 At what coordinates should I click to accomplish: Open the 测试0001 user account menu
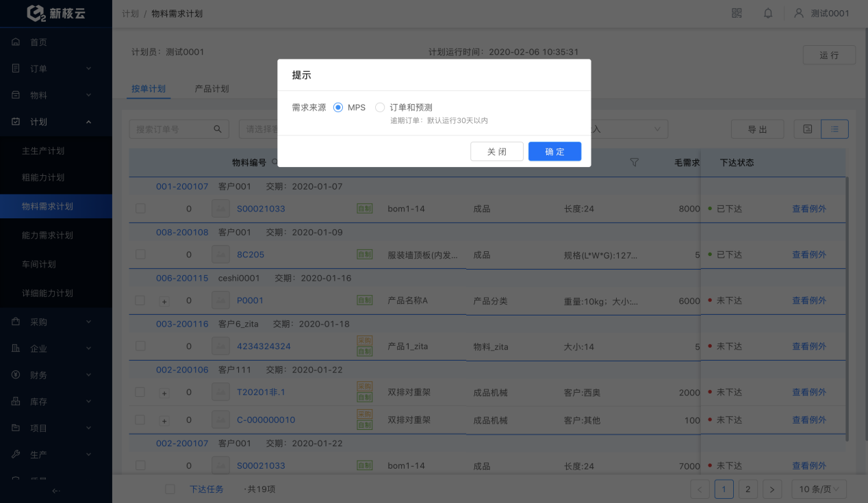pyautogui.click(x=821, y=13)
